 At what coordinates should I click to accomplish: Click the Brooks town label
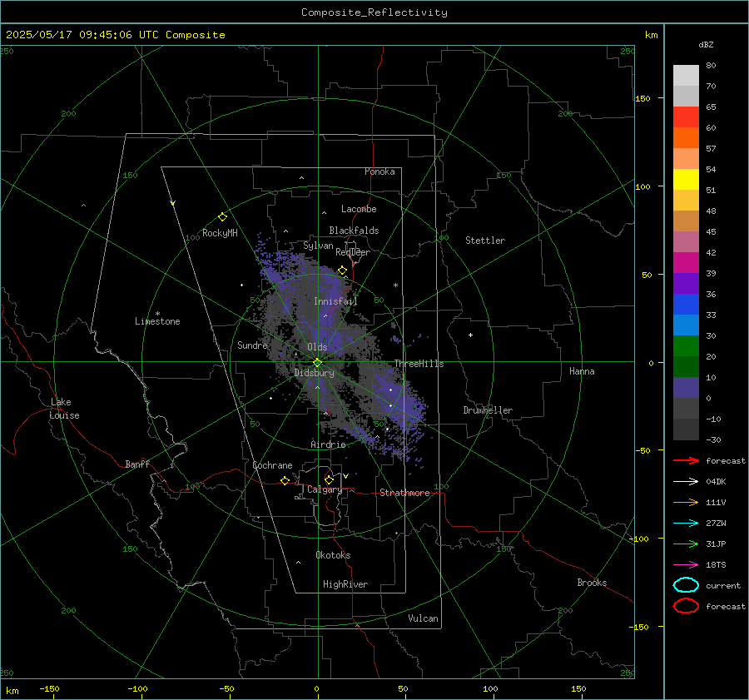(x=592, y=583)
